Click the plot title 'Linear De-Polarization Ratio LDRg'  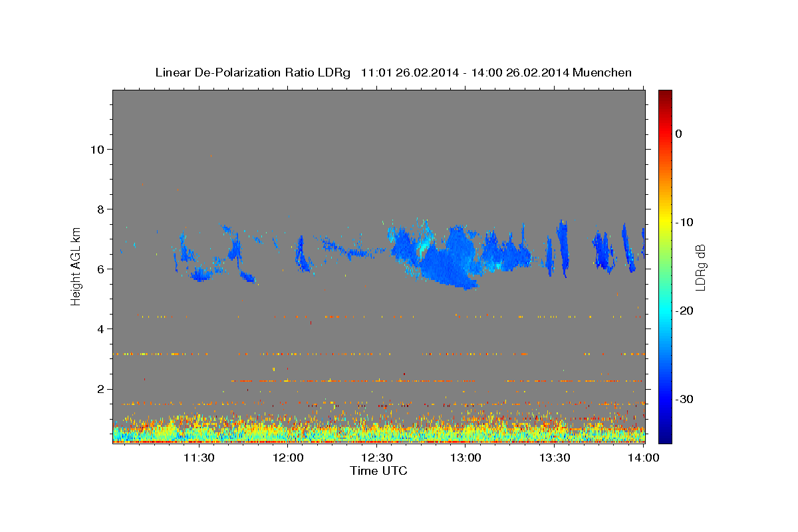coord(253,72)
